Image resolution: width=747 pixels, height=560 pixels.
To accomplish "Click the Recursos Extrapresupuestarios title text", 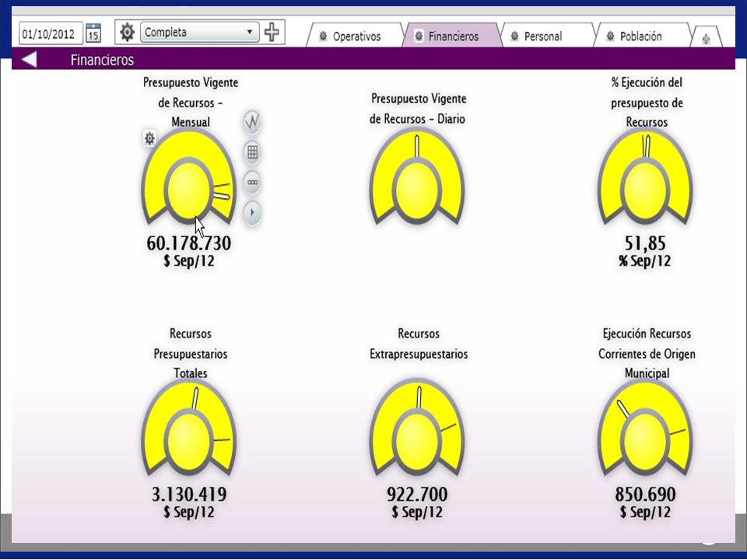I will click(x=419, y=344).
